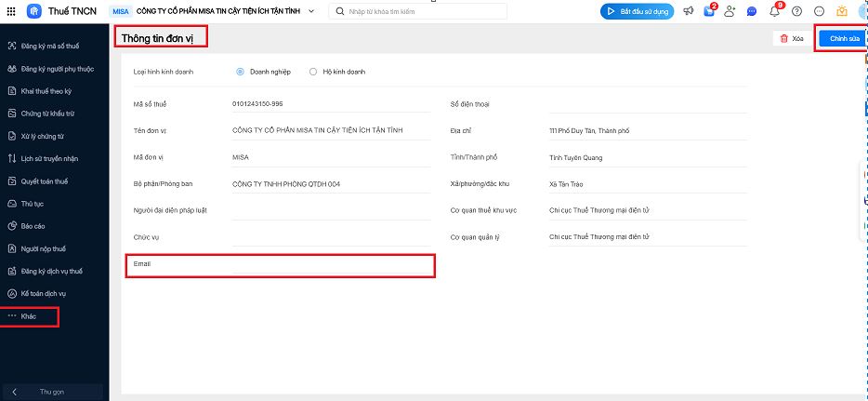Expand the company name dropdown arrow

[311, 11]
